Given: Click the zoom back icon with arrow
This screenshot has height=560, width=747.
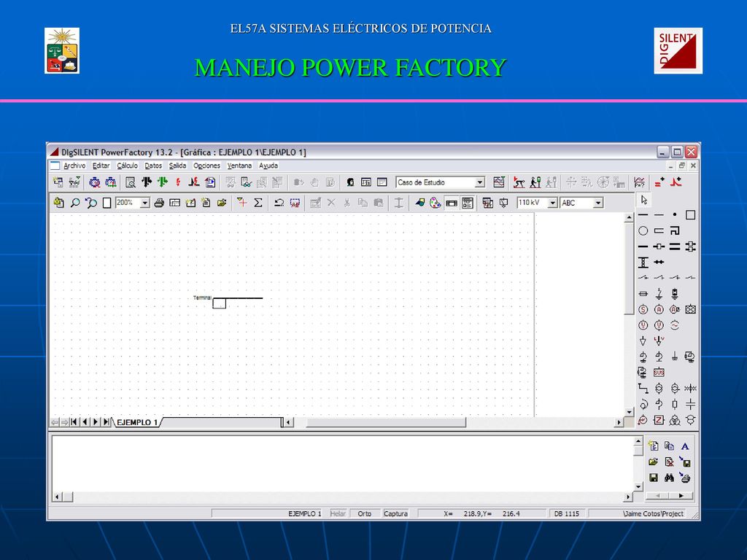Looking at the screenshot, I should [x=90, y=203].
